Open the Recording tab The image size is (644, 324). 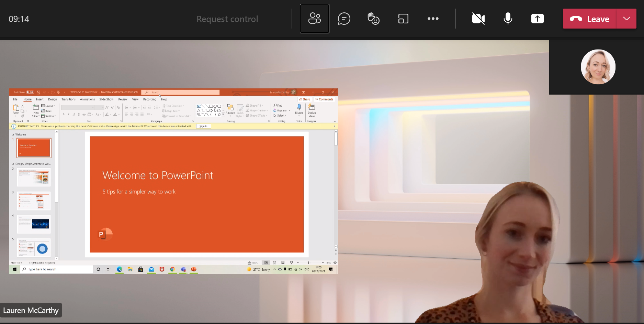(x=150, y=99)
